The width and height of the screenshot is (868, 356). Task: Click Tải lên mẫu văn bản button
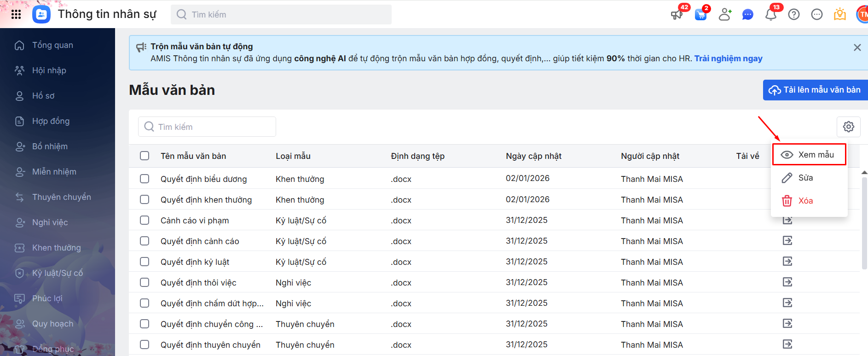(815, 90)
